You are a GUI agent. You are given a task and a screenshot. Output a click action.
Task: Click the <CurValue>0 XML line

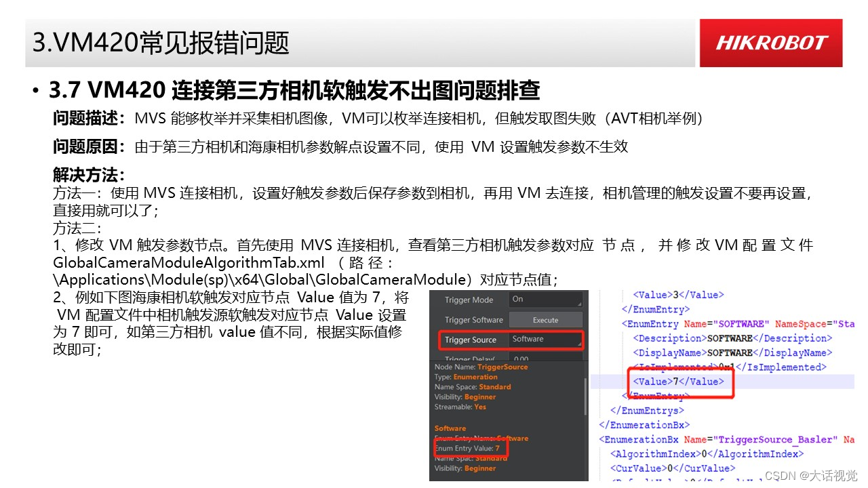click(673, 468)
